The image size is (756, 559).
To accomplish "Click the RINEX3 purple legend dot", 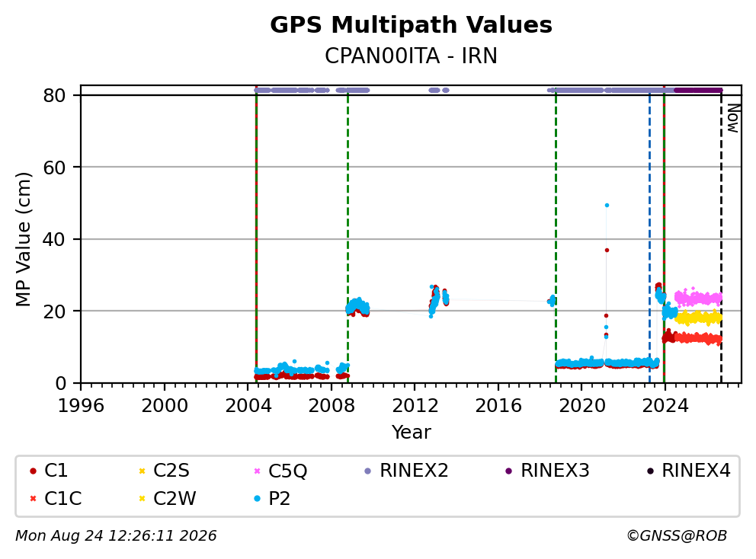I will pyautogui.click(x=508, y=471).
